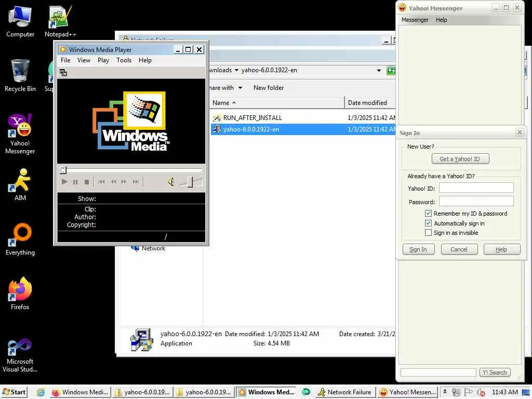
Task: Close the Sign In dialog
Action: coord(520,132)
